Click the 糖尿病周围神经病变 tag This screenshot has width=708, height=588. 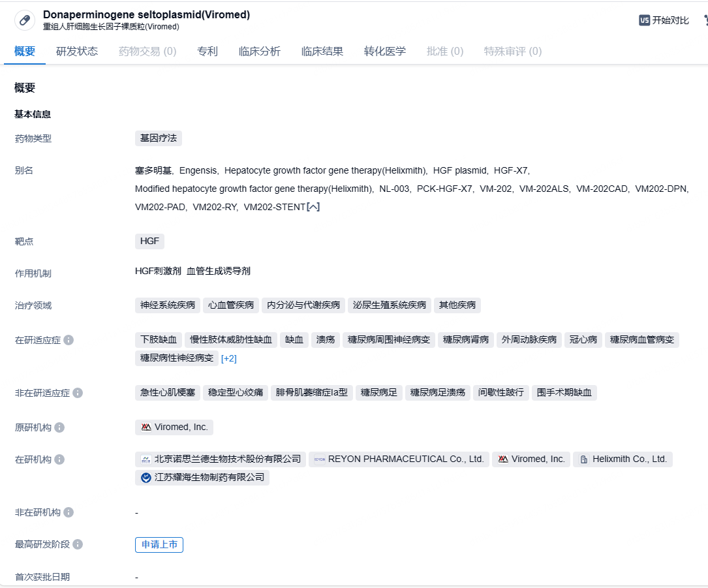click(389, 339)
